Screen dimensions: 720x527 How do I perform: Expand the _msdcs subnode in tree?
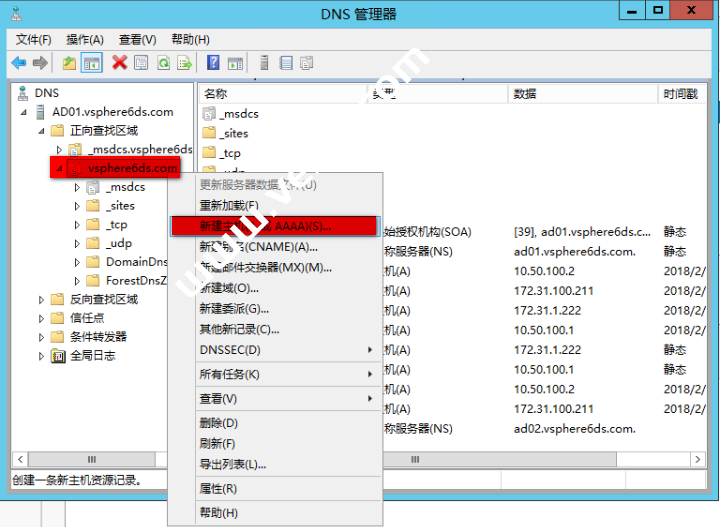coord(77,187)
